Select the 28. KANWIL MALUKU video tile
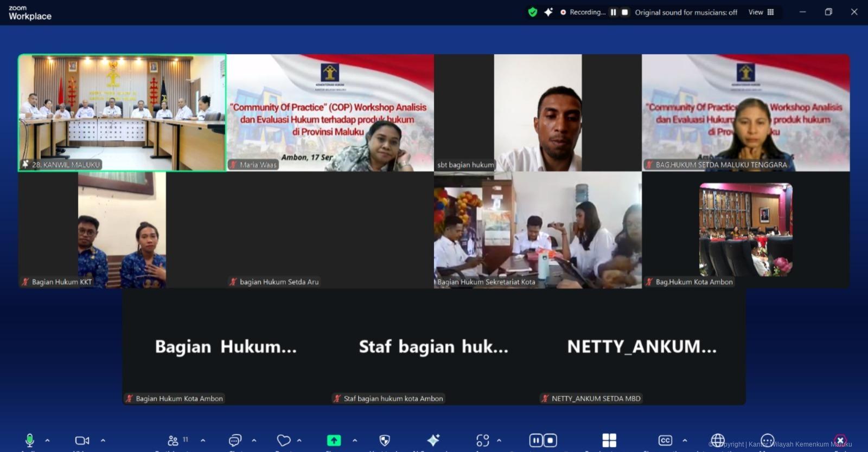 pos(122,112)
